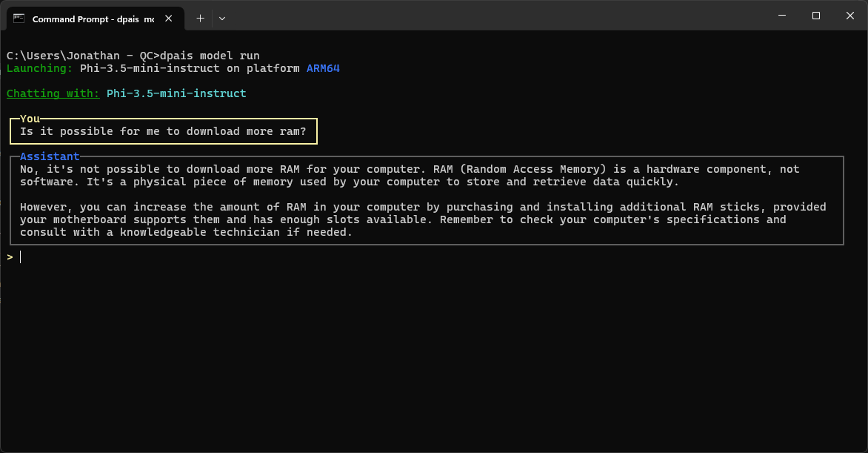Image resolution: width=868 pixels, height=453 pixels.
Task: Minimize the terminal window
Action: pos(781,16)
